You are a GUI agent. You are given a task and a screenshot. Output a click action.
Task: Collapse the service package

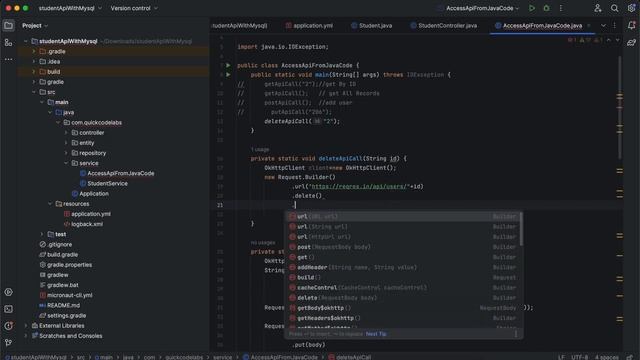[x=66, y=163]
